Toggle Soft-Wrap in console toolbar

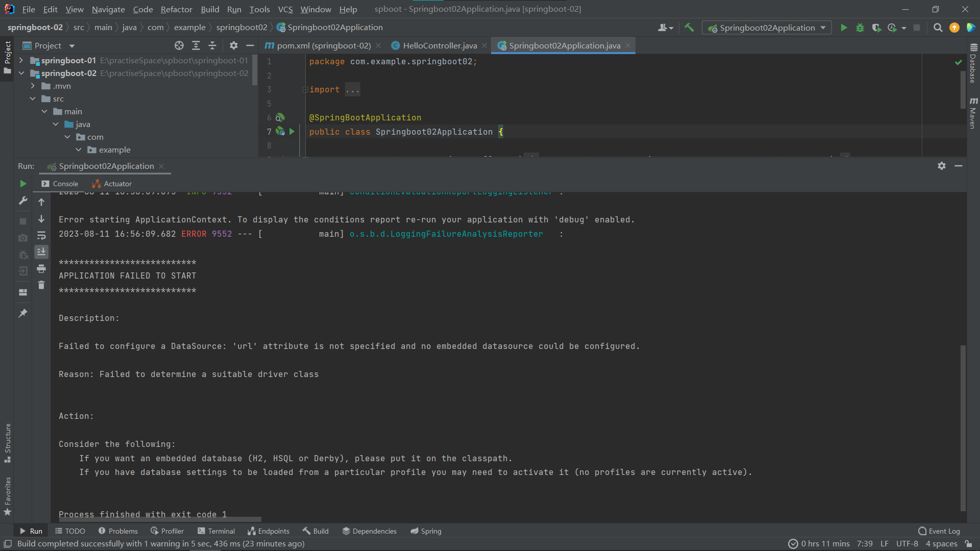pos(41,236)
